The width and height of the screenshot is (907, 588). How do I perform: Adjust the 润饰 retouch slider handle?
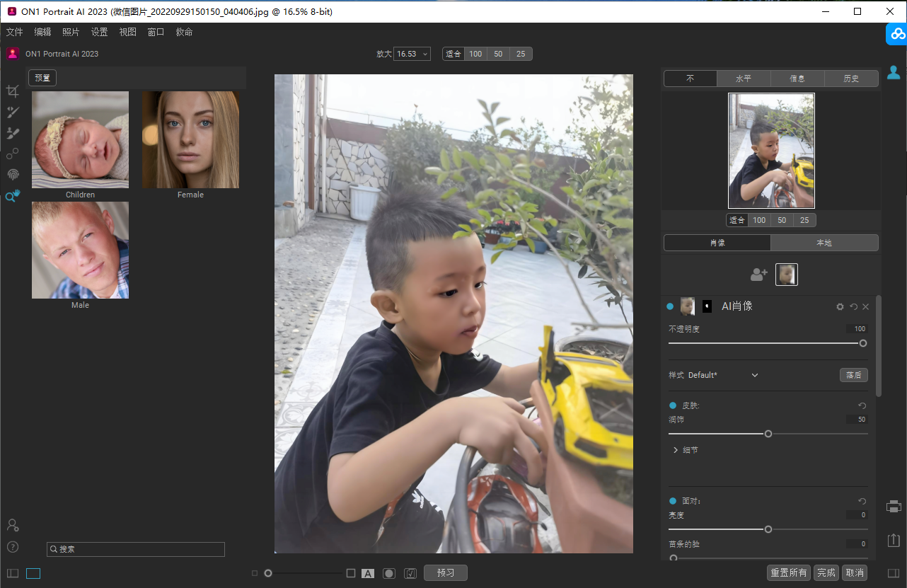point(768,434)
